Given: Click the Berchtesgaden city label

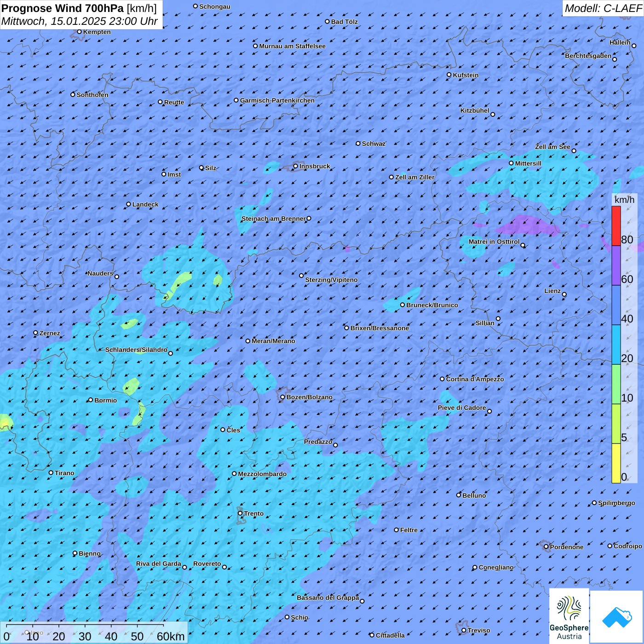Looking at the screenshot, I should (x=588, y=56).
